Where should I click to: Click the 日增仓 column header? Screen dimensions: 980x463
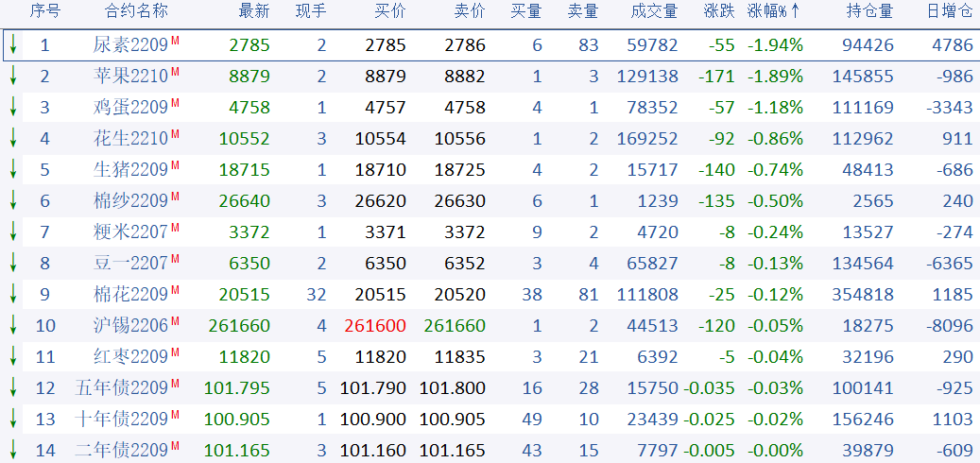coord(949,11)
